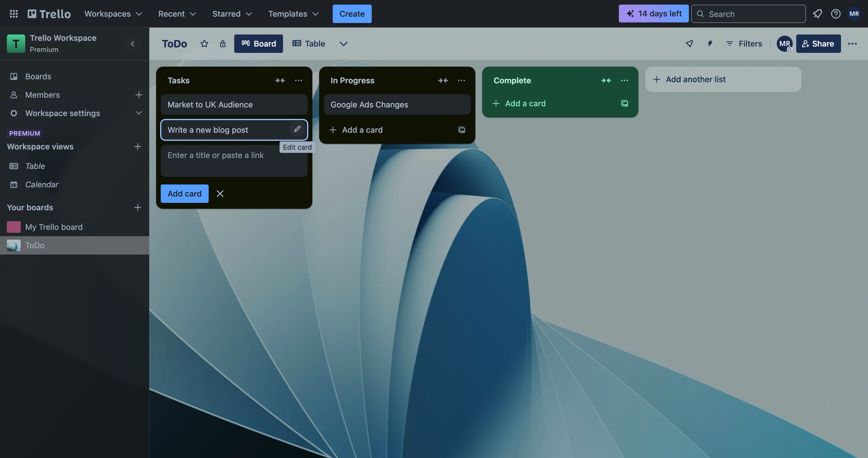Open the Workspaces dropdown

(113, 14)
